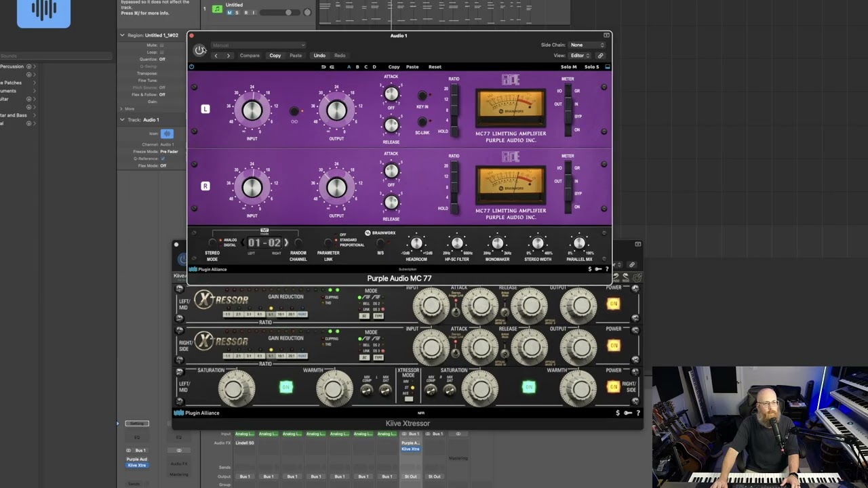Click the Lindell 50 audio FX slot

coord(245,443)
